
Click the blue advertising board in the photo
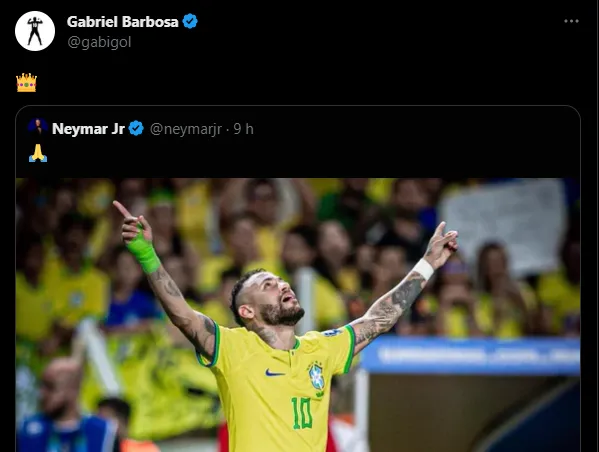point(470,356)
